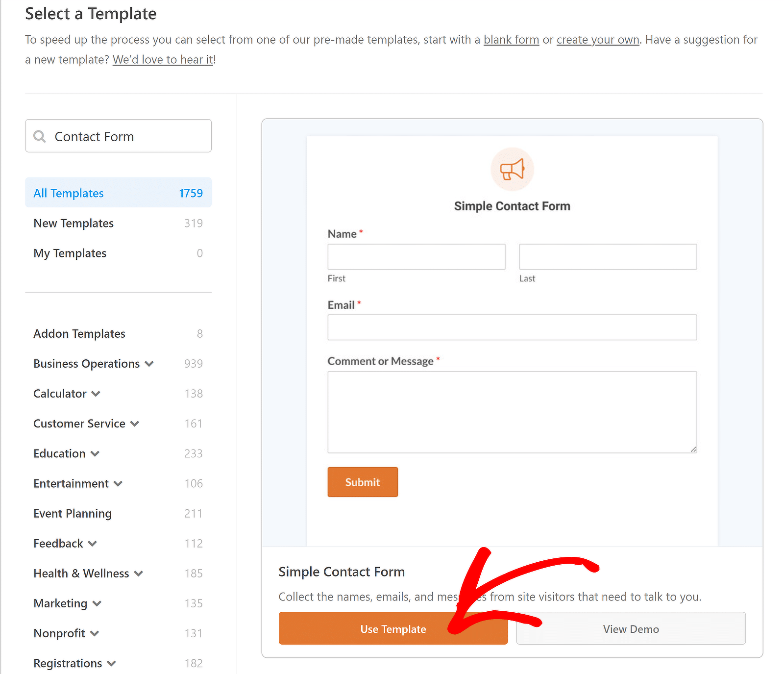Expand the Entertainment category chevron
This screenshot has width=784, height=674.
pyautogui.click(x=118, y=483)
